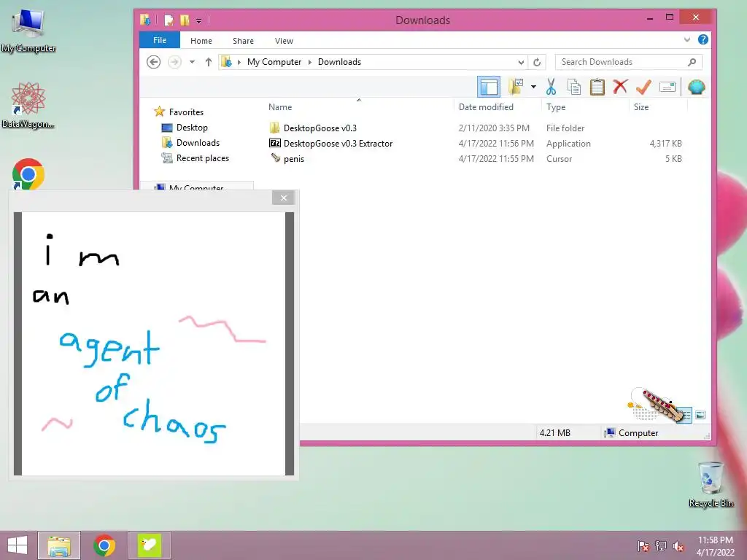Click the 4.21 MB status bar entry
The image size is (747, 560).
tap(554, 433)
